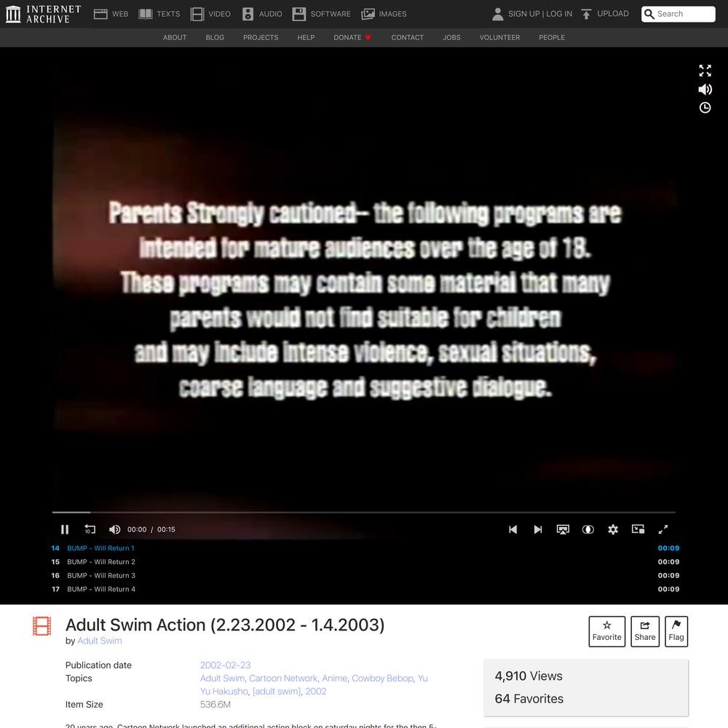
Task: Open the PEOPLE menu item
Action: (552, 38)
